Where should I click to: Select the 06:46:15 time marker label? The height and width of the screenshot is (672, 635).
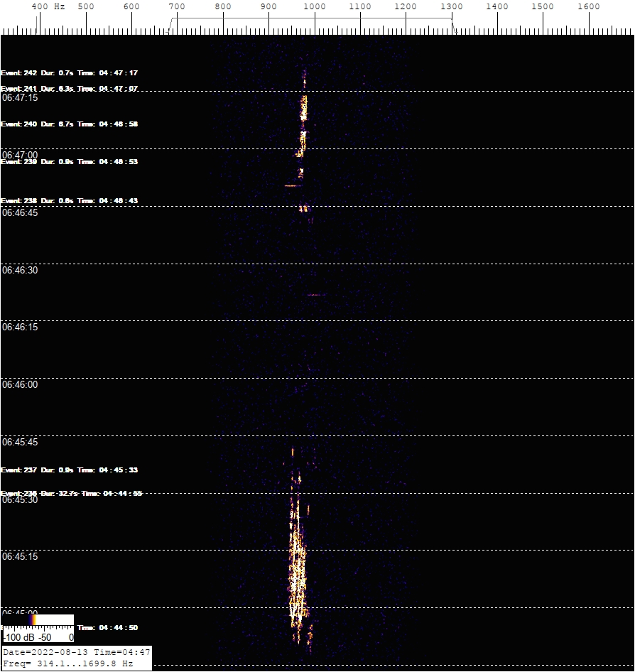(20, 327)
